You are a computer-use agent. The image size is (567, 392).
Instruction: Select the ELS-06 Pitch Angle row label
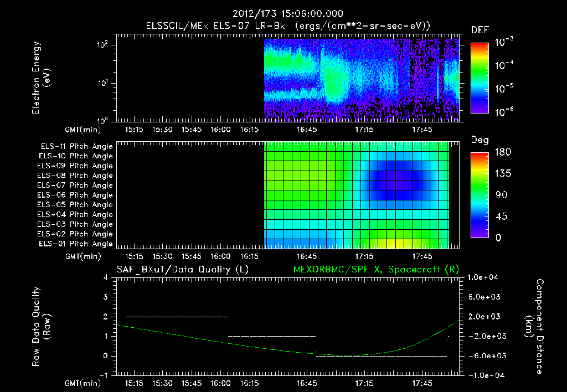click(x=75, y=195)
